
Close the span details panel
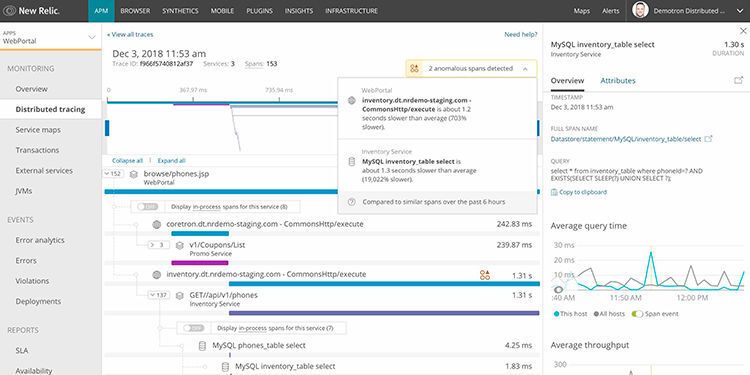point(743,31)
